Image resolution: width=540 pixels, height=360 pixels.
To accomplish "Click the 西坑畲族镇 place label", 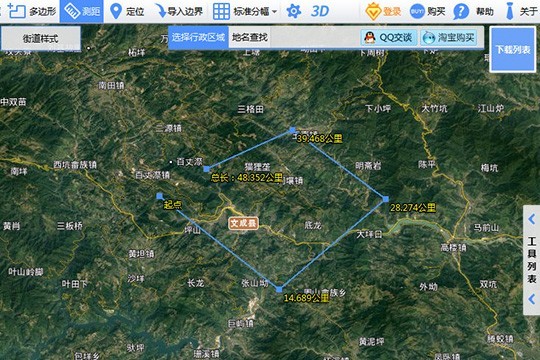I will pyautogui.click(x=75, y=165).
